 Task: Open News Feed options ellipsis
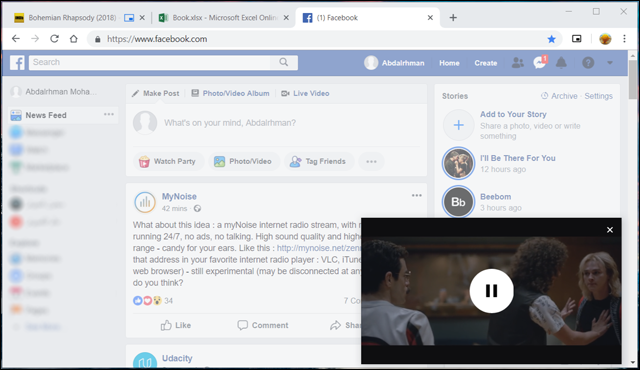[x=109, y=115]
